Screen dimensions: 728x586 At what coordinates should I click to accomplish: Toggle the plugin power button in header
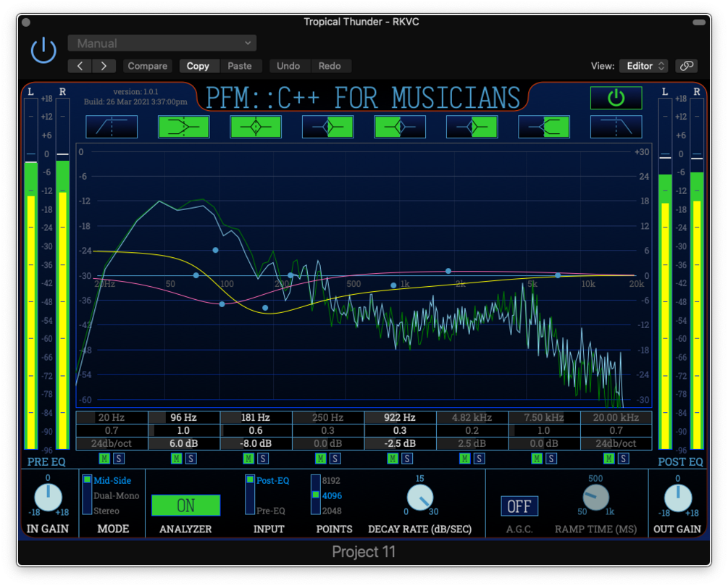click(43, 51)
